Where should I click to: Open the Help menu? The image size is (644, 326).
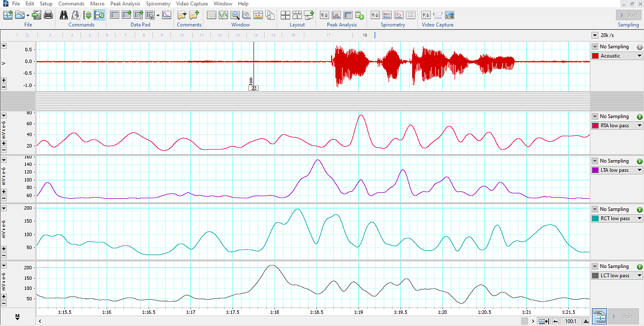[x=243, y=4]
